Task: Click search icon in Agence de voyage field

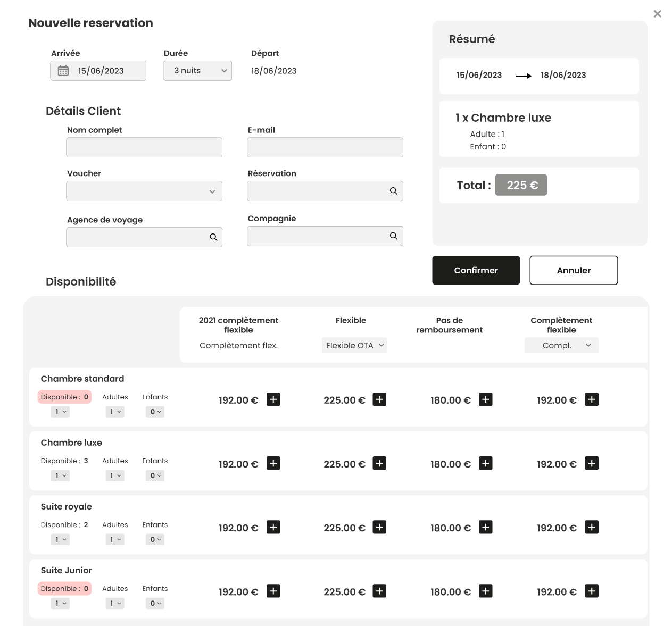Action: pyautogui.click(x=213, y=237)
